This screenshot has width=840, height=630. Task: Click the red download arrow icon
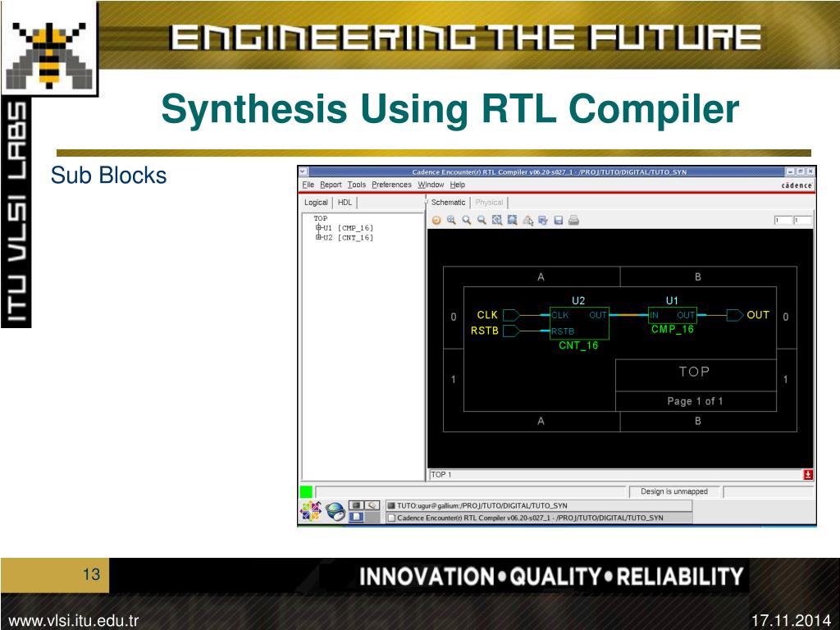808,475
